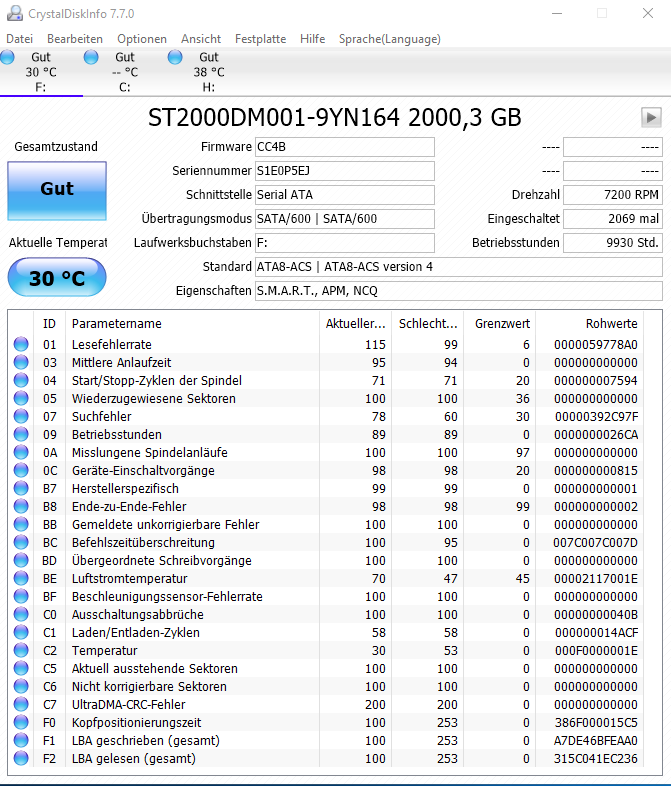Image resolution: width=671 pixels, height=786 pixels.
Task: Click the Drehzahl value 7200 RPM
Action: (x=613, y=195)
